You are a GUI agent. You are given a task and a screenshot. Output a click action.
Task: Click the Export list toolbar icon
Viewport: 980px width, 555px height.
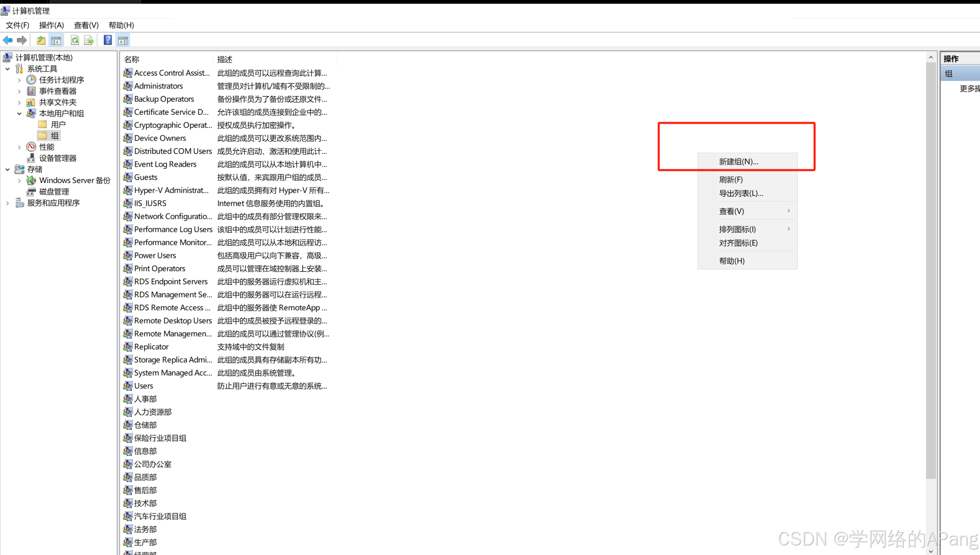tap(89, 40)
